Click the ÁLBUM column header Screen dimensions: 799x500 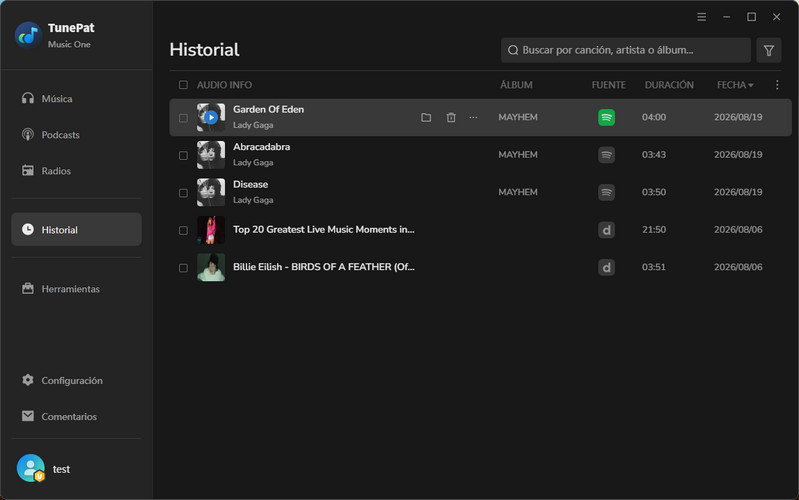click(x=516, y=85)
